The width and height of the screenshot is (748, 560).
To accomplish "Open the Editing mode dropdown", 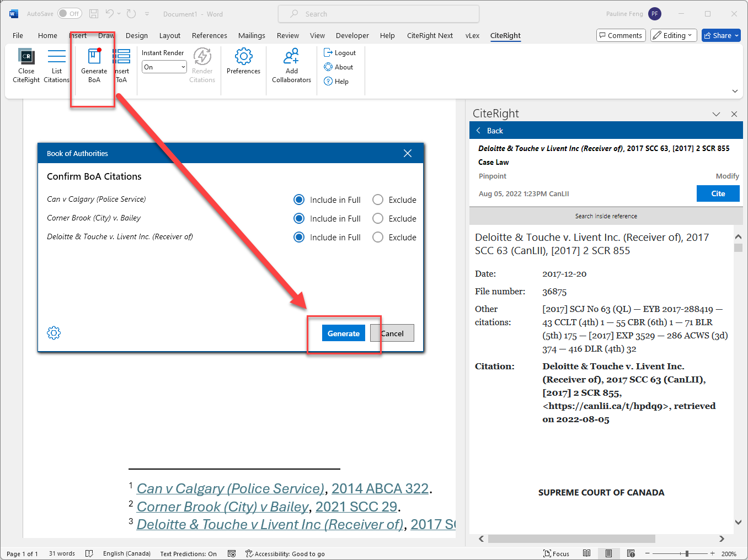I will pyautogui.click(x=674, y=35).
